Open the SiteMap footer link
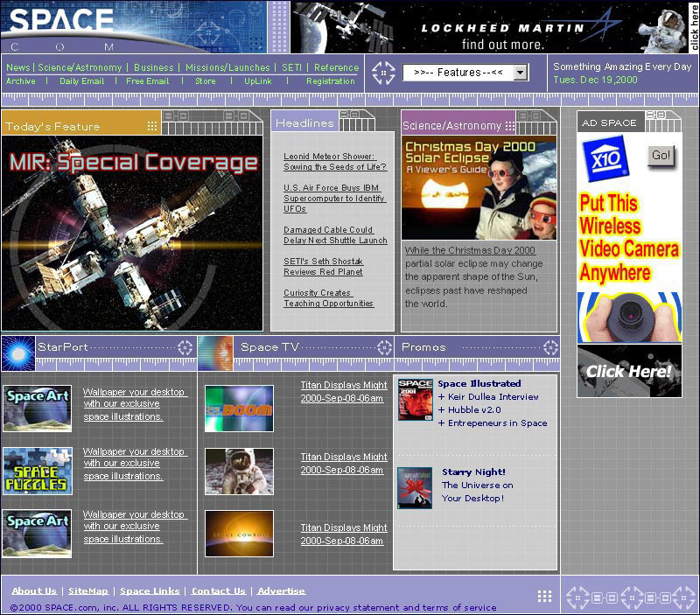Screen dimensions: 700x615 pos(88,591)
